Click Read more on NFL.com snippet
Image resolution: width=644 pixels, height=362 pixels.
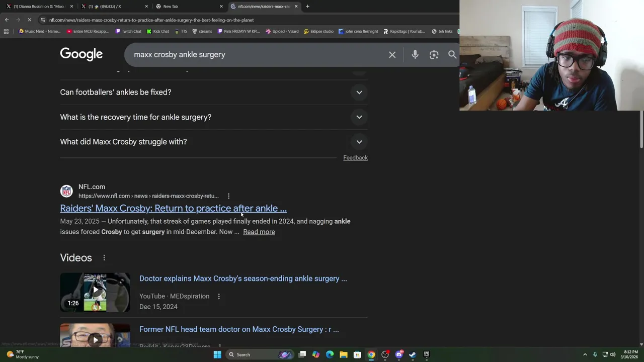[x=259, y=232]
